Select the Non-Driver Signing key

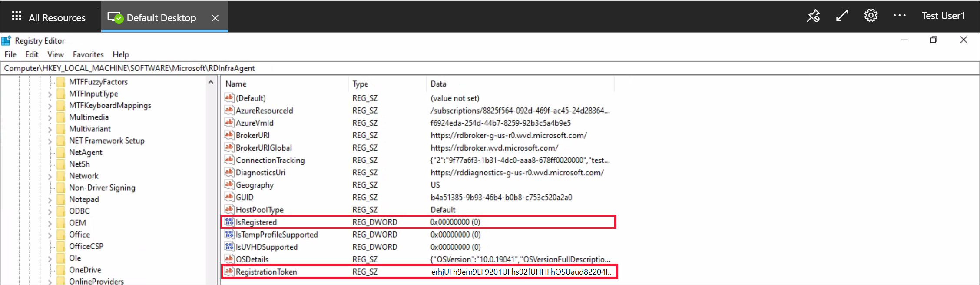pyautogui.click(x=102, y=188)
